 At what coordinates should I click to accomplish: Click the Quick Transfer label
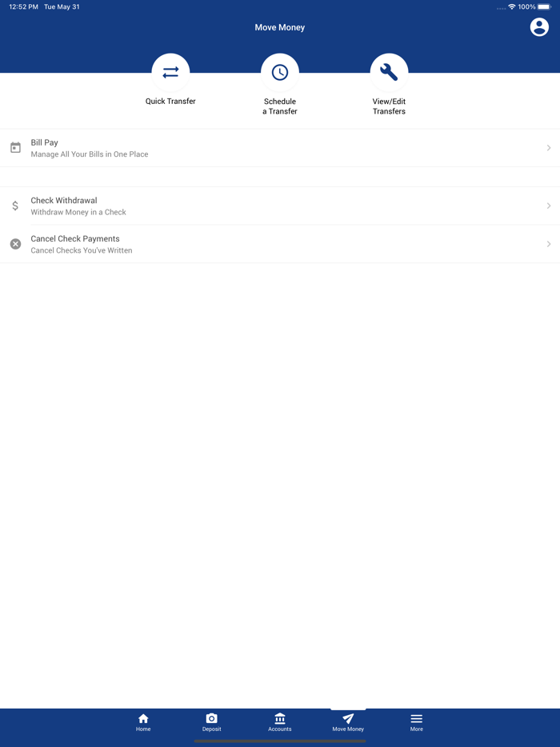pyautogui.click(x=170, y=102)
